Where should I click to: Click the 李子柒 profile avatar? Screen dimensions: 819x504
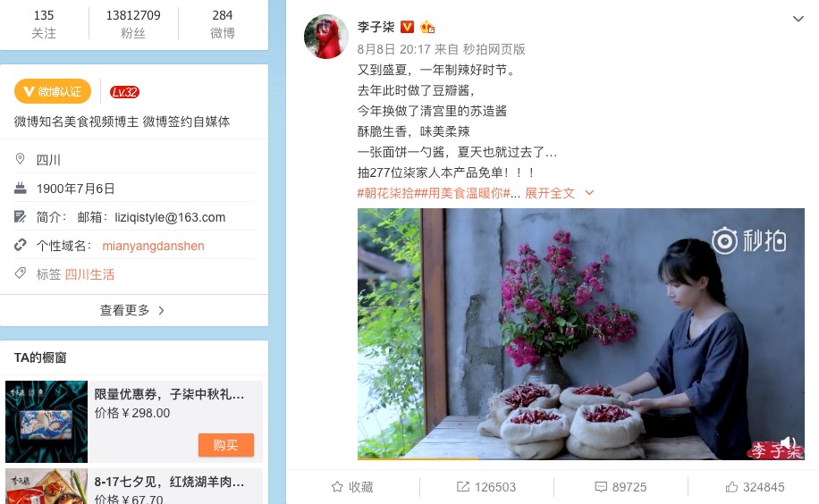326,37
